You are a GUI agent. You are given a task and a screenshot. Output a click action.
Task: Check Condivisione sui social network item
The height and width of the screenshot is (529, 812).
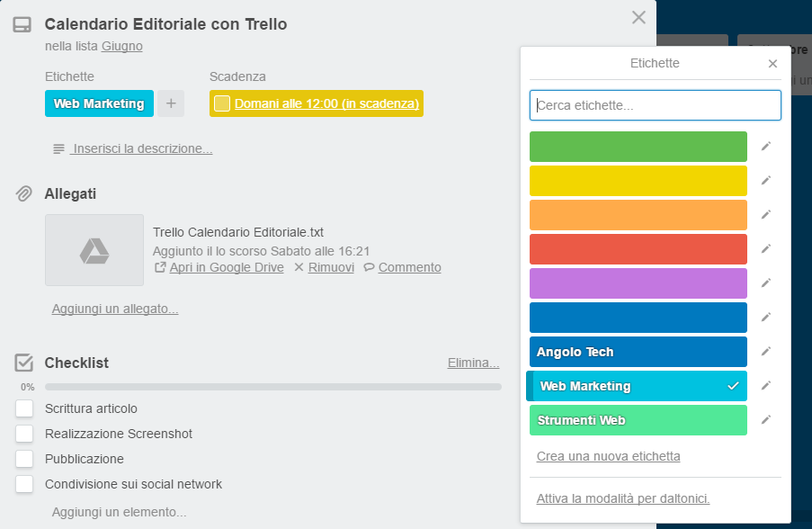24,484
